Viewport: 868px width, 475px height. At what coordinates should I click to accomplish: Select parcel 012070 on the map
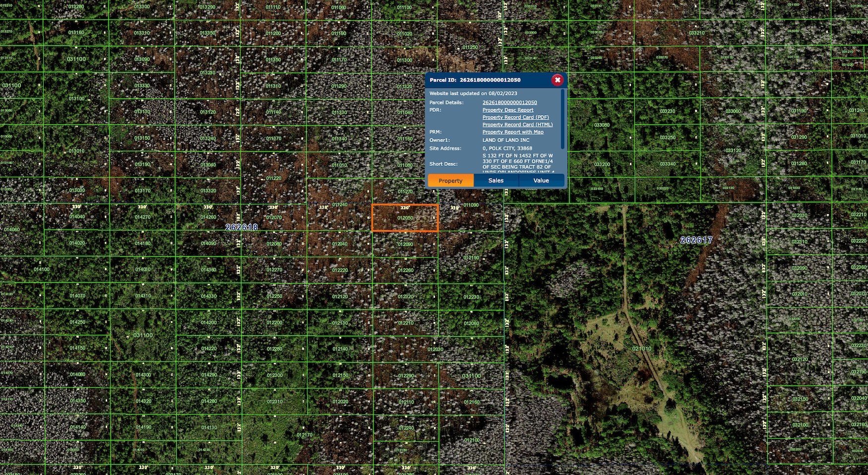coord(274,217)
